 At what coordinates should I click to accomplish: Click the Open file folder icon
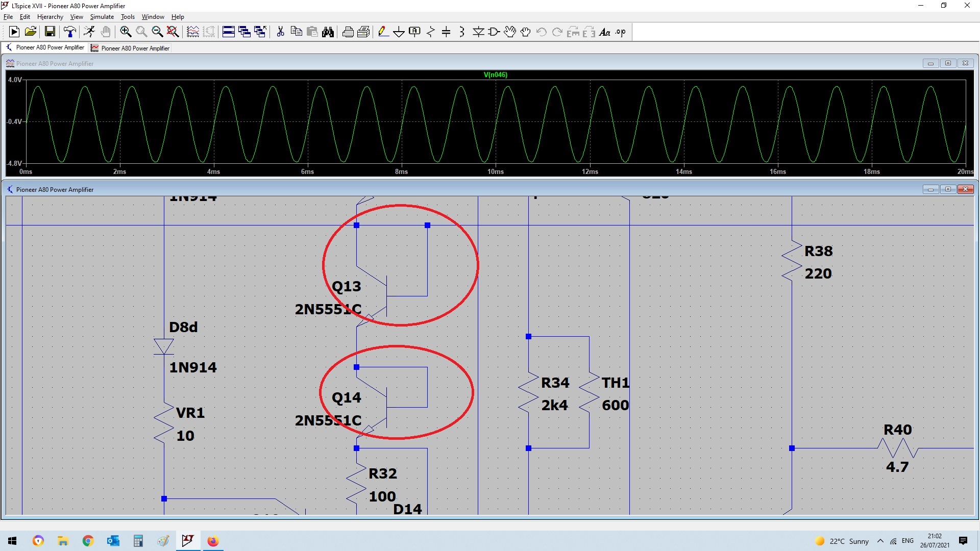[x=30, y=32]
